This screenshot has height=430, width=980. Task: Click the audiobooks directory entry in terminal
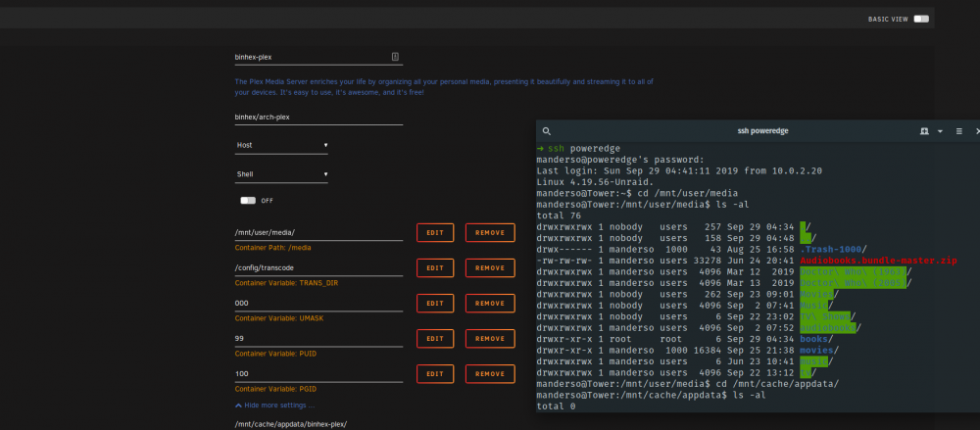coord(828,328)
